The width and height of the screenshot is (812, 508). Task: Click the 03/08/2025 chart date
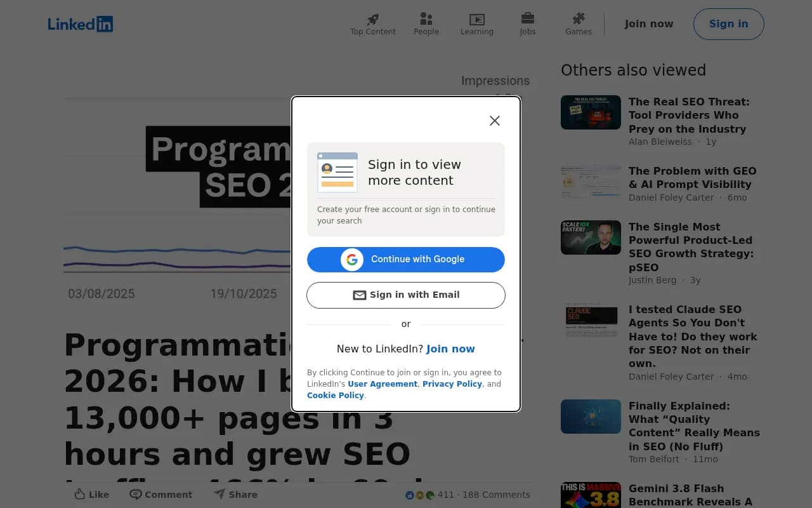tap(101, 294)
